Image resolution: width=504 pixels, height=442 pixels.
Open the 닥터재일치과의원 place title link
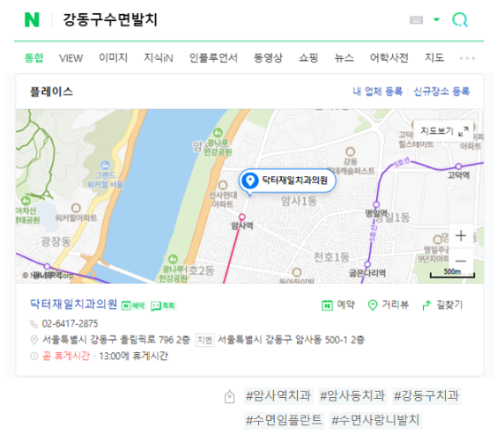pos(73,304)
